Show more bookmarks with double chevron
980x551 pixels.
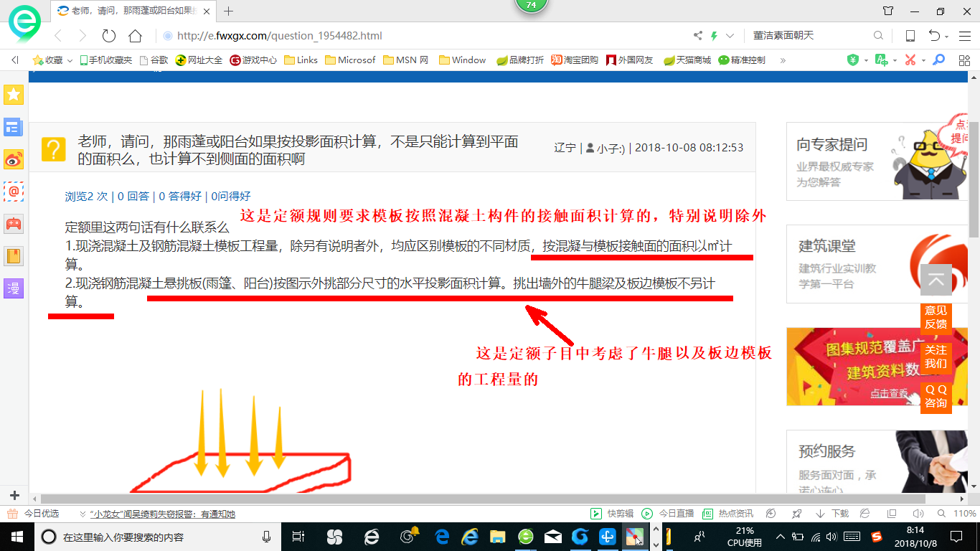click(783, 60)
